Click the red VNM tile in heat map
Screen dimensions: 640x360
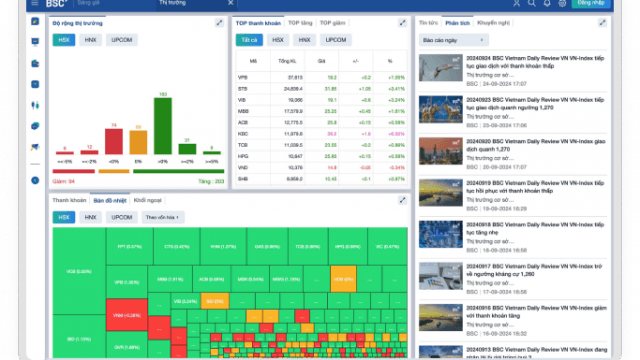click(127, 315)
